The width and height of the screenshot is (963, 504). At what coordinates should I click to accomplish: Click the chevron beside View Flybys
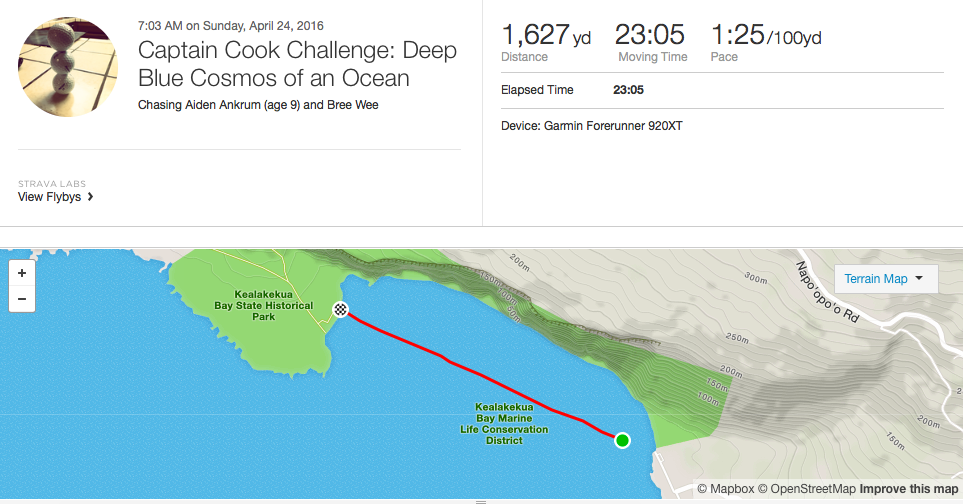(91, 198)
